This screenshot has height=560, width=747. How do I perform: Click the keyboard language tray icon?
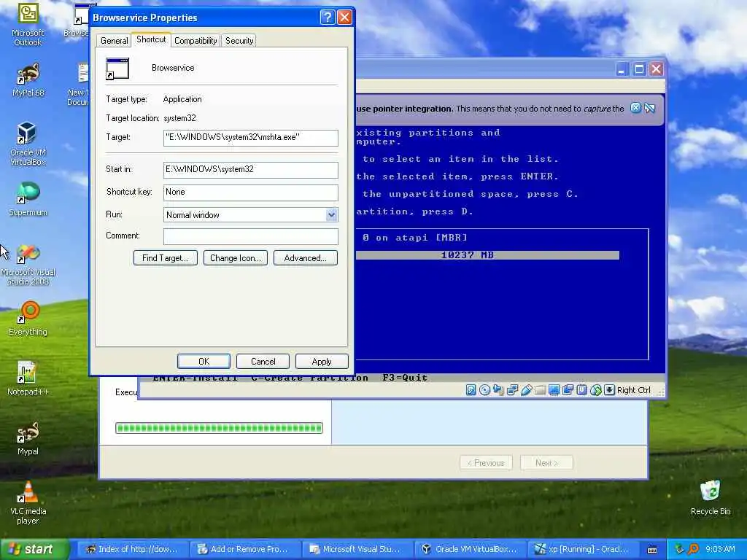coord(652,550)
